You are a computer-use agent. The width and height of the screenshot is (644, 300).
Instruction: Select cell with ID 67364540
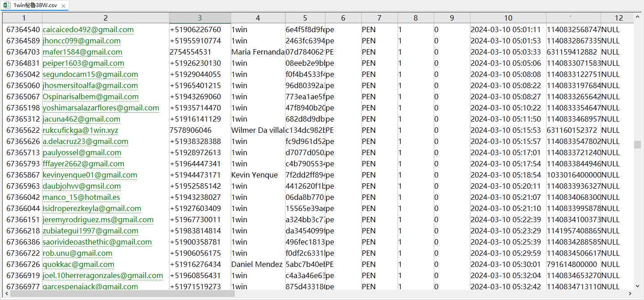click(23, 30)
